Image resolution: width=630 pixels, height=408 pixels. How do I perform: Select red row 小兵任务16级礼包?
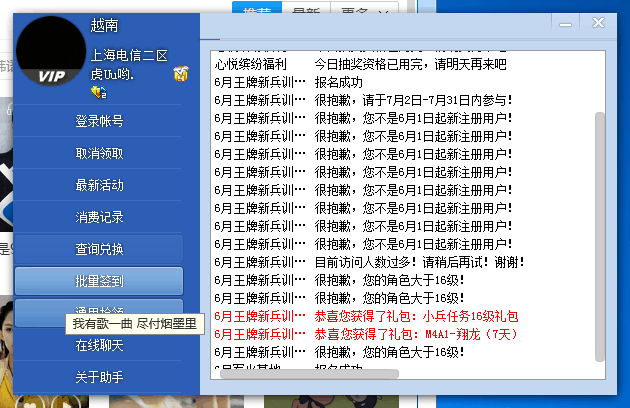[366, 316]
